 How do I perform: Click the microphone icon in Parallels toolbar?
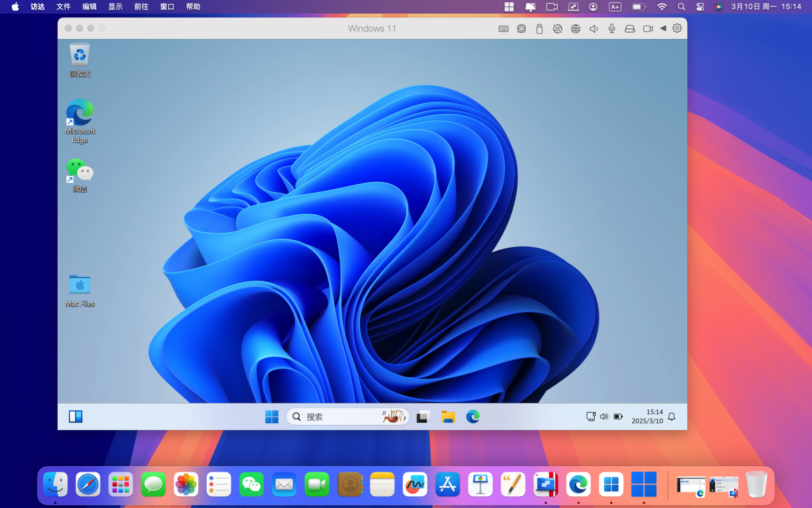pos(611,29)
